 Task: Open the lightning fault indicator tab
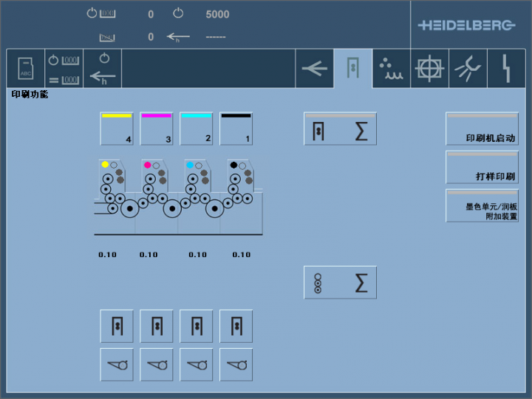click(507, 68)
